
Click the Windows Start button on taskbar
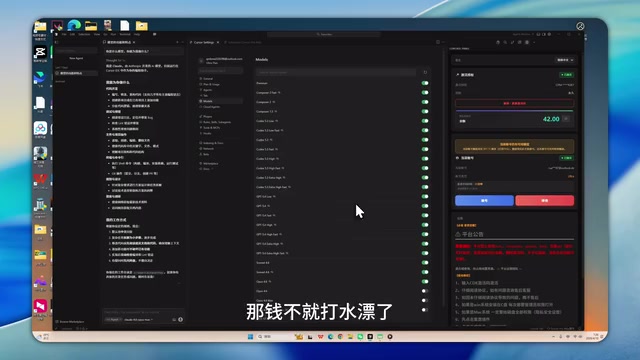tap(250, 337)
